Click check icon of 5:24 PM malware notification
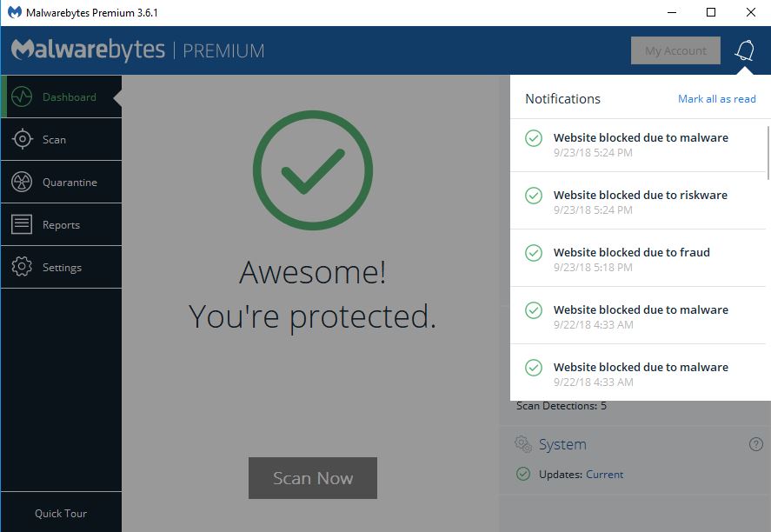The height and width of the screenshot is (532, 771). (534, 138)
